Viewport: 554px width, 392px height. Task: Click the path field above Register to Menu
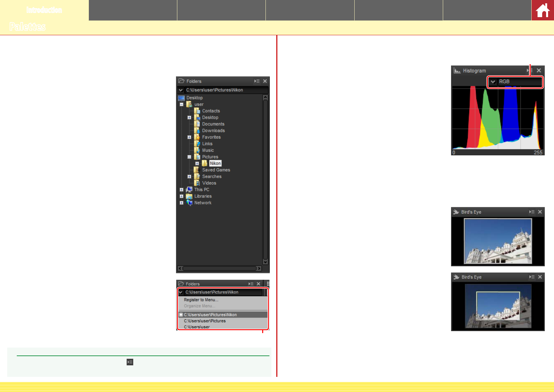[223, 292]
